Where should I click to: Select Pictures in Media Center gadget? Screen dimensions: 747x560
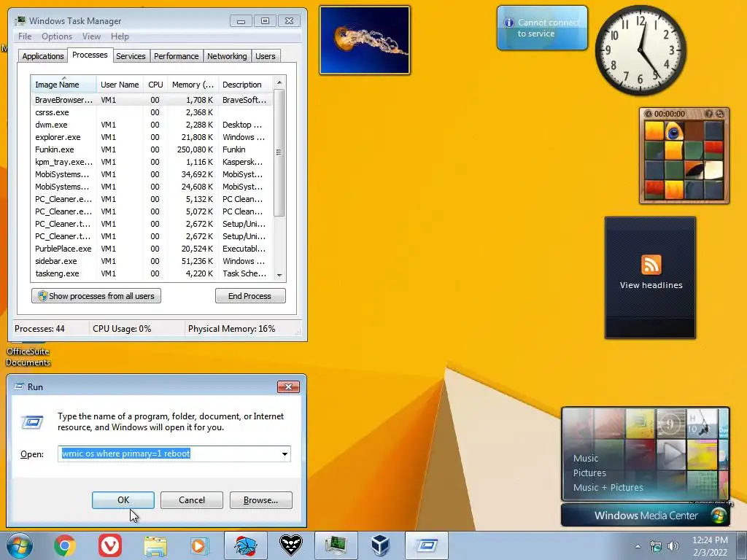coord(589,472)
